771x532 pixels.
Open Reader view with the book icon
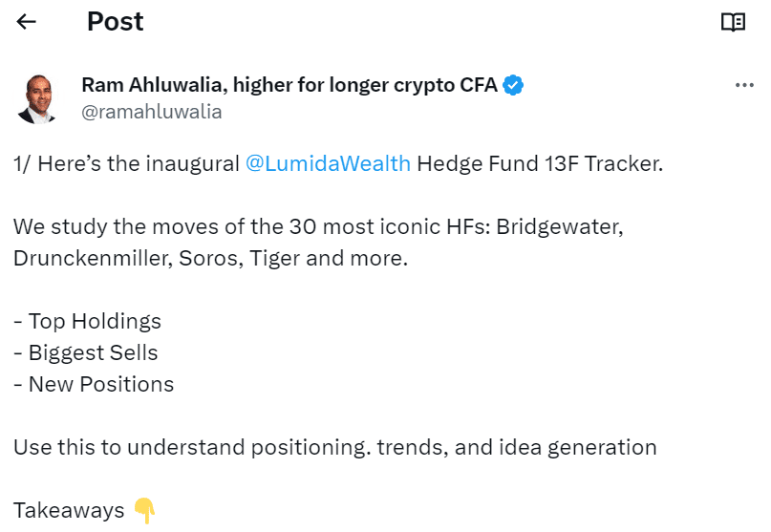732,22
